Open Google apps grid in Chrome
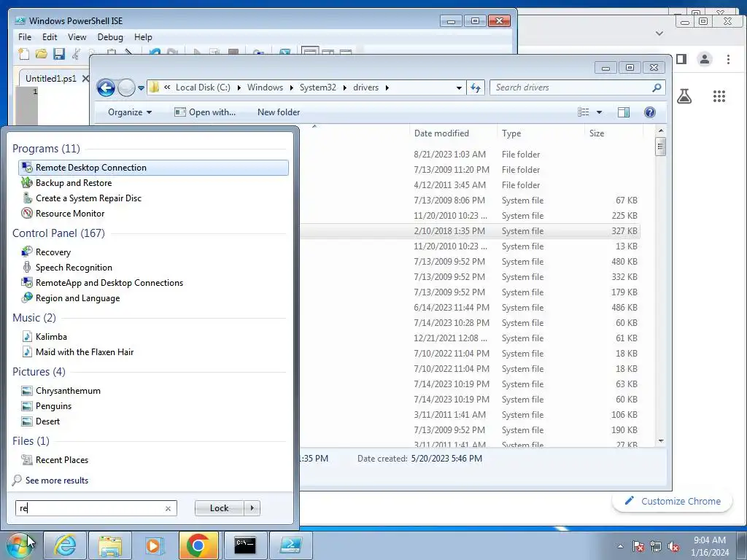The height and width of the screenshot is (560, 747). coord(719,96)
